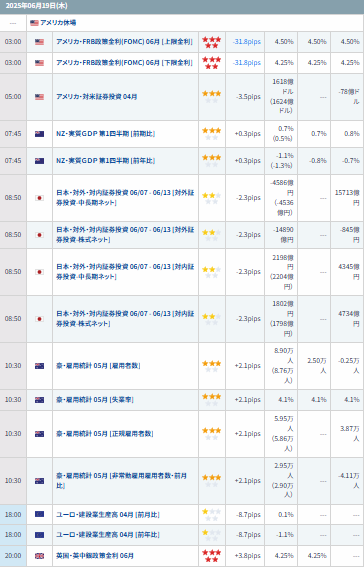Click the red star rating for 英中銀政策金利
The image size is (364, 567).
211,556
